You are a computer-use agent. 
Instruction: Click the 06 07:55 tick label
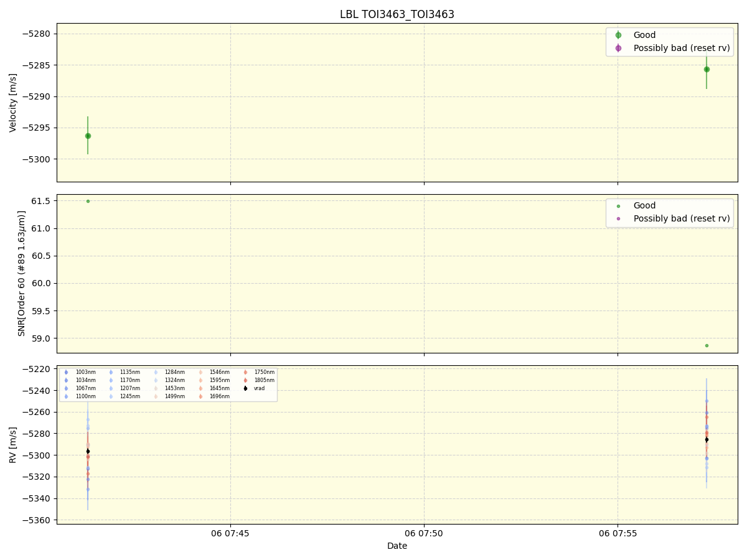(x=618, y=533)
